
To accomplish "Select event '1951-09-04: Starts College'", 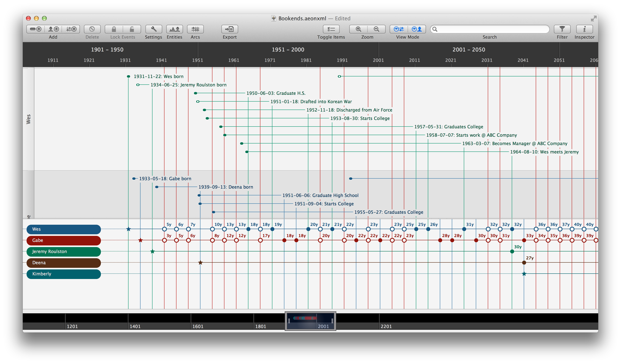I will click(324, 204).
